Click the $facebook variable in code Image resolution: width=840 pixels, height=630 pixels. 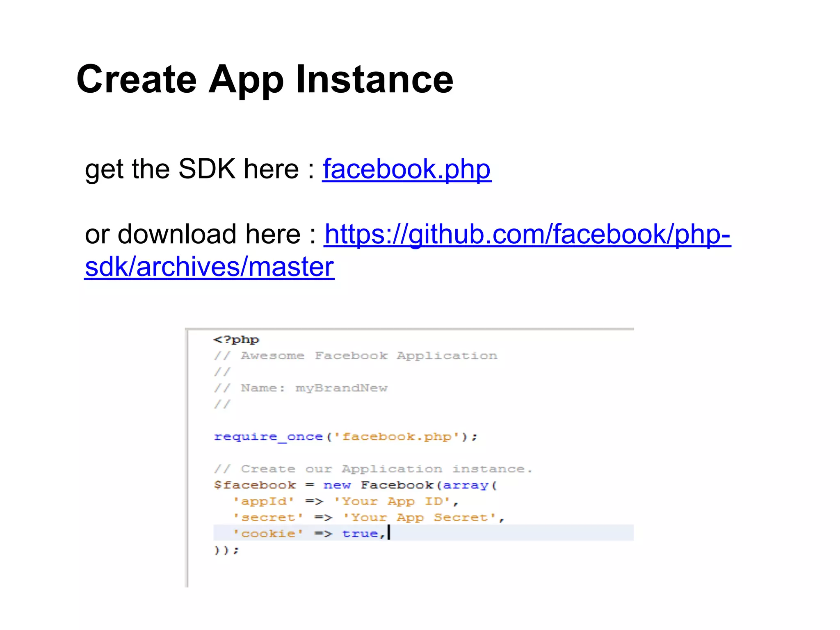point(255,485)
